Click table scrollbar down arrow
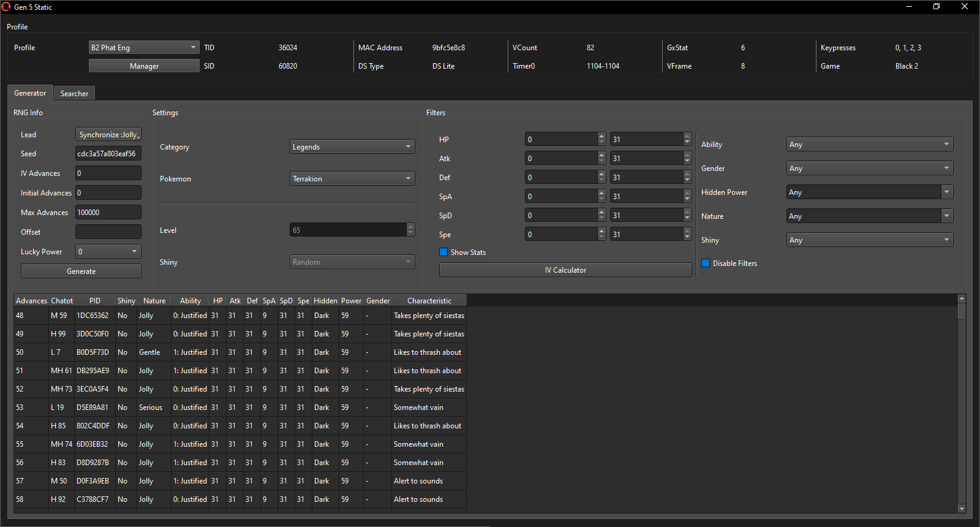Image resolution: width=980 pixels, height=527 pixels. pos(962,509)
